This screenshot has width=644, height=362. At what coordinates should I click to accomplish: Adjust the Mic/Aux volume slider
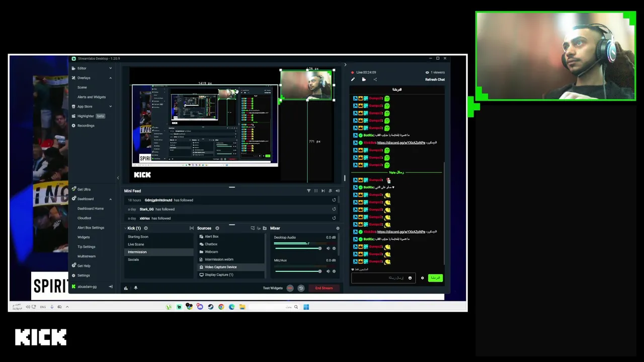pyautogui.click(x=297, y=271)
